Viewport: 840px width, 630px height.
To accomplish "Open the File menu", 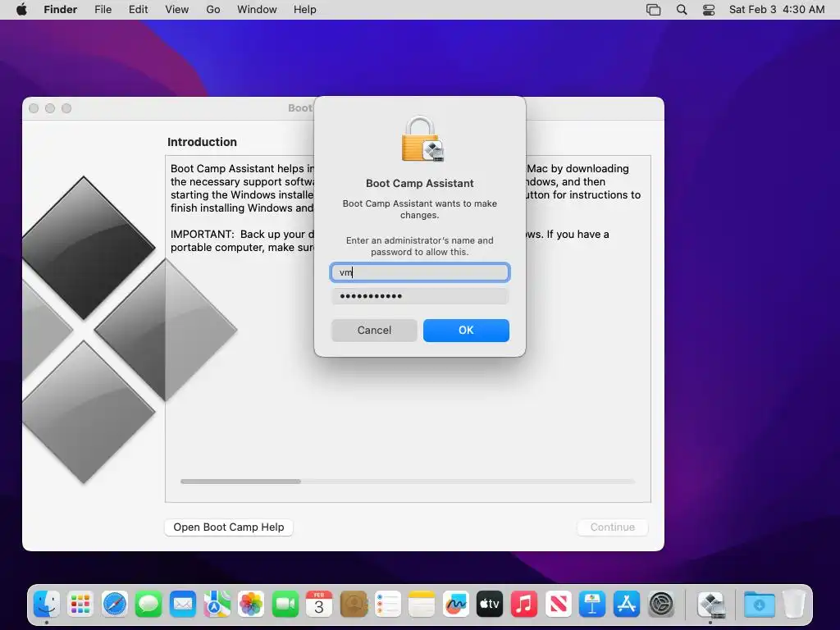I will click(103, 10).
